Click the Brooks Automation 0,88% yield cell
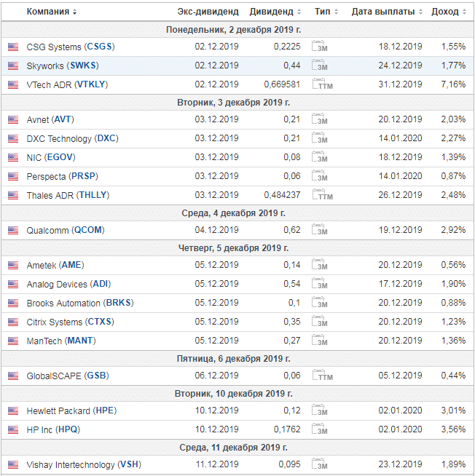The image size is (475, 476). (x=452, y=303)
